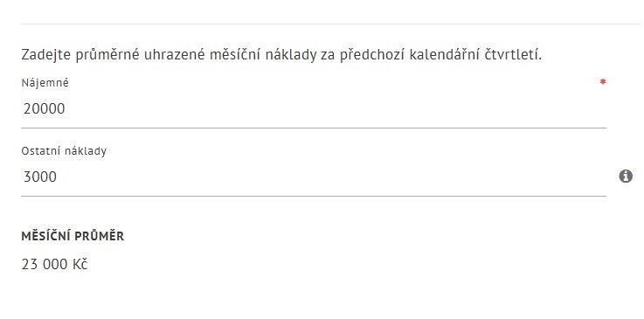Click the Ostatní náklady field label
644x319 pixels.
[x=64, y=151]
